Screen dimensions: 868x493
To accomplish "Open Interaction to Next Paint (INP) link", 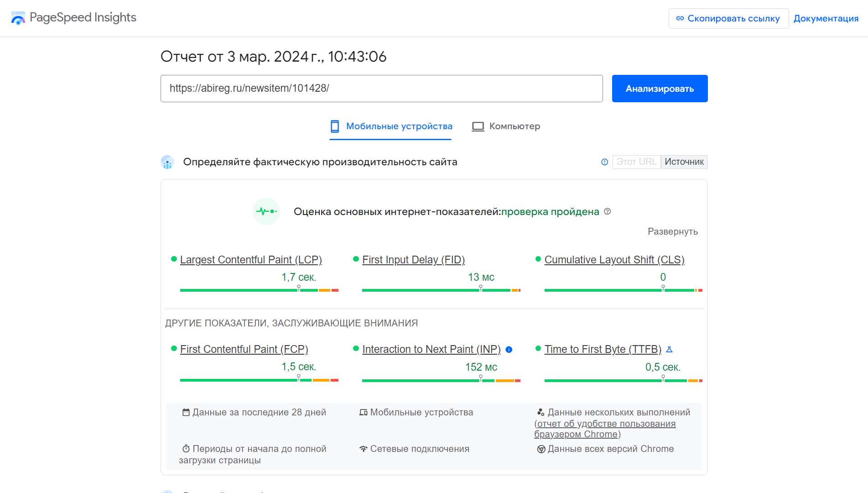I will coord(431,349).
